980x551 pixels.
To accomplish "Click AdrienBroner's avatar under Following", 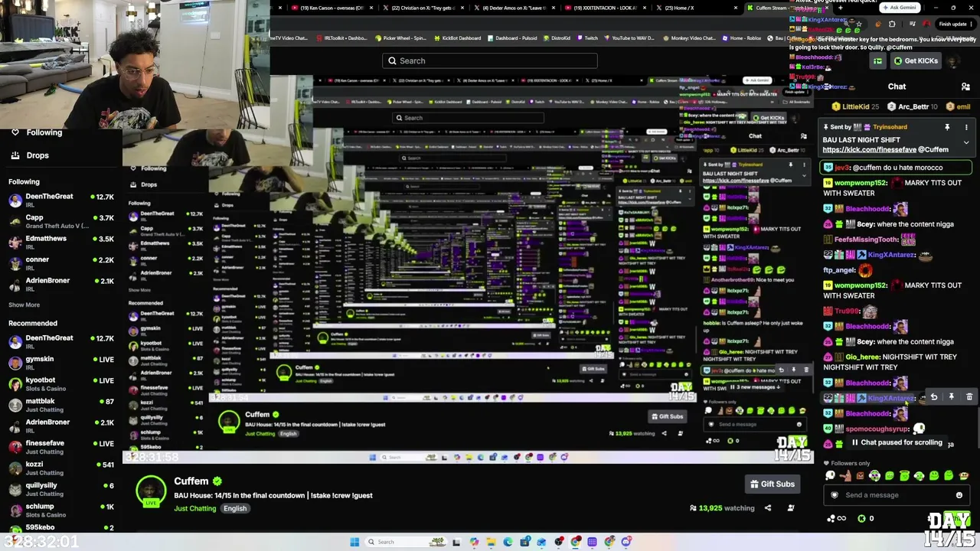I will tap(15, 285).
